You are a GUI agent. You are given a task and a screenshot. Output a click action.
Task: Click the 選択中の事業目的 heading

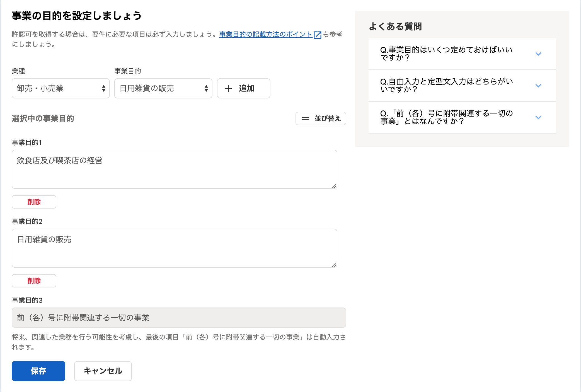pyautogui.click(x=43, y=118)
